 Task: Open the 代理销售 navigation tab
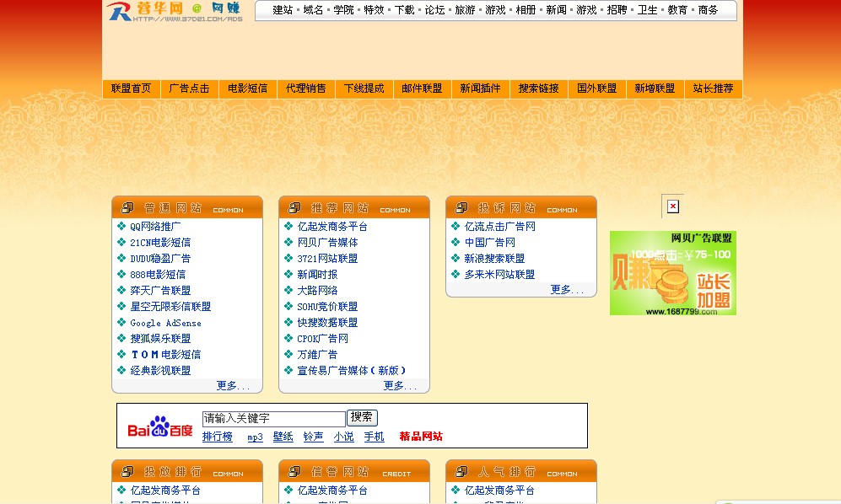305,88
